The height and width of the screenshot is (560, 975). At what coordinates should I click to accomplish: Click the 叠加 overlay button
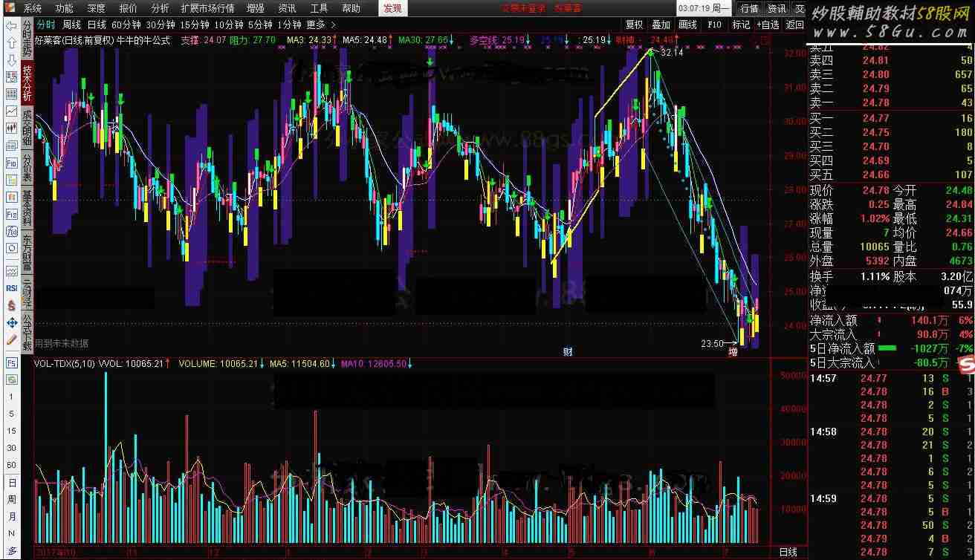(x=661, y=25)
